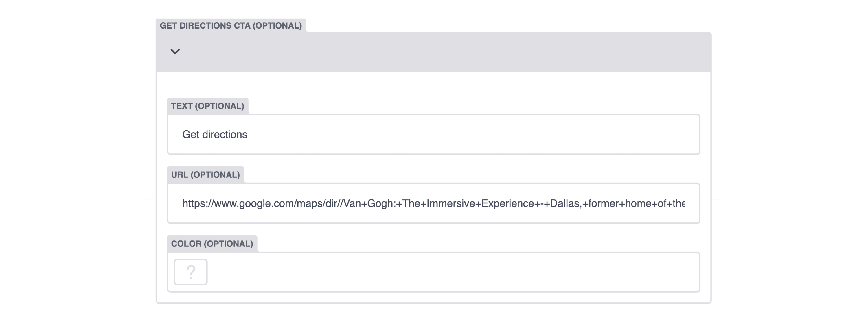The image size is (868, 323).
Task: Focus the URL field with Google Maps link
Action: click(x=434, y=203)
